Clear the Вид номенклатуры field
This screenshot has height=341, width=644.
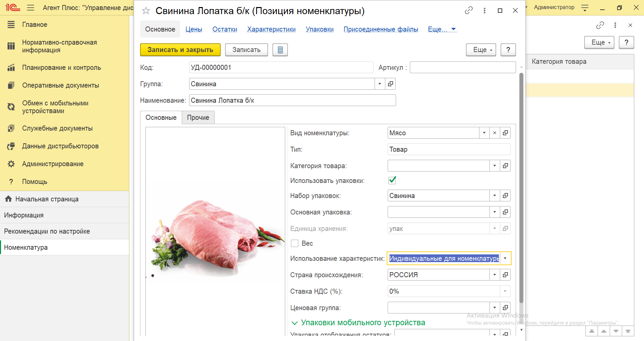coord(495,133)
